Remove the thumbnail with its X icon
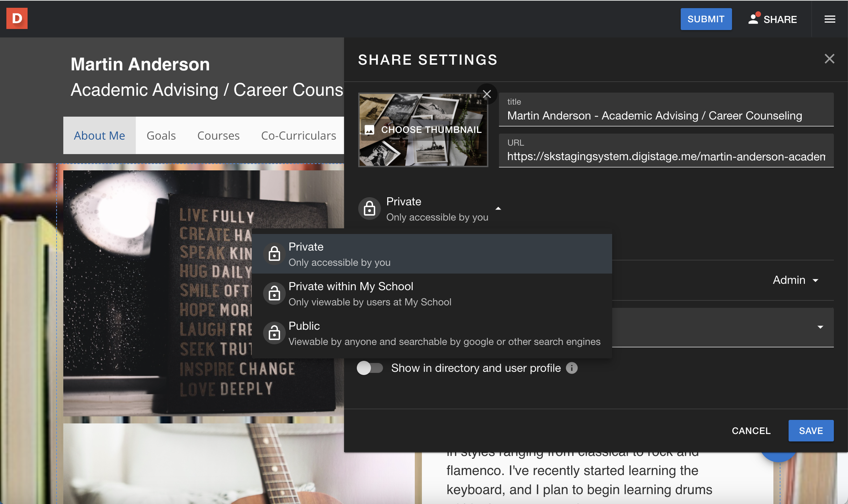848x504 pixels. point(487,94)
